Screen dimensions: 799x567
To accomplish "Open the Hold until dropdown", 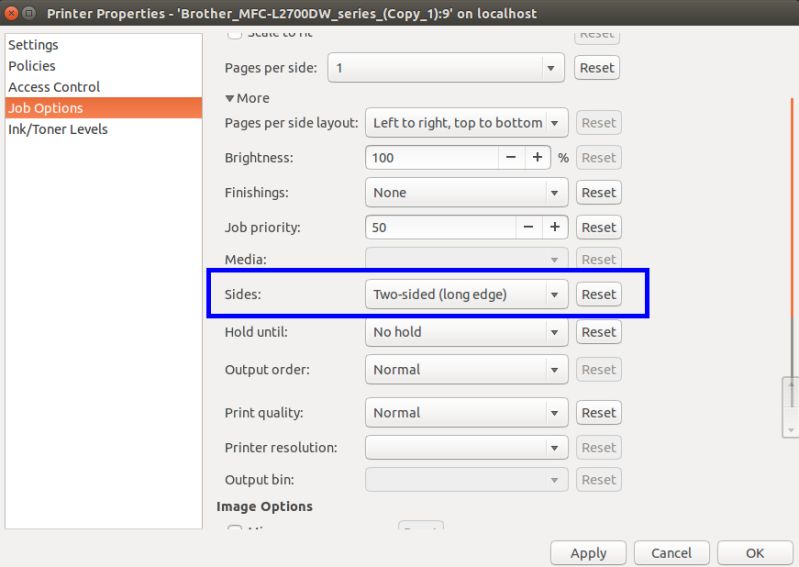I will pos(466,332).
